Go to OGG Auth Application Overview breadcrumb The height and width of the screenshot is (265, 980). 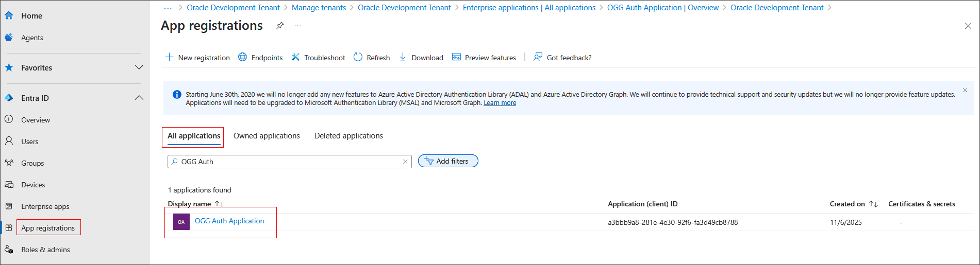coord(663,8)
